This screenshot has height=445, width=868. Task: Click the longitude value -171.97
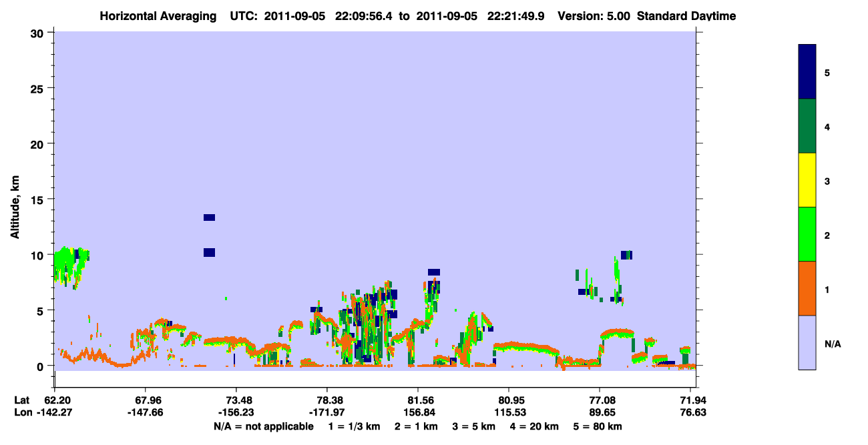click(327, 413)
